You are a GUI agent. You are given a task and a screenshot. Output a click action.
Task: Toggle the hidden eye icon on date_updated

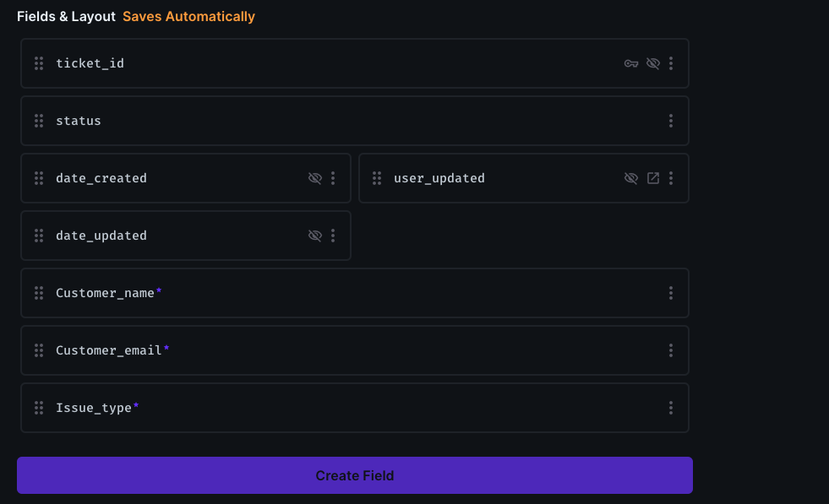(x=315, y=236)
